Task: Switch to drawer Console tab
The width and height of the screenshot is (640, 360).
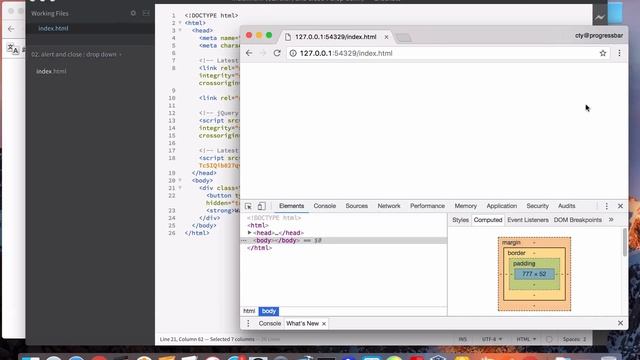Action: tap(269, 323)
